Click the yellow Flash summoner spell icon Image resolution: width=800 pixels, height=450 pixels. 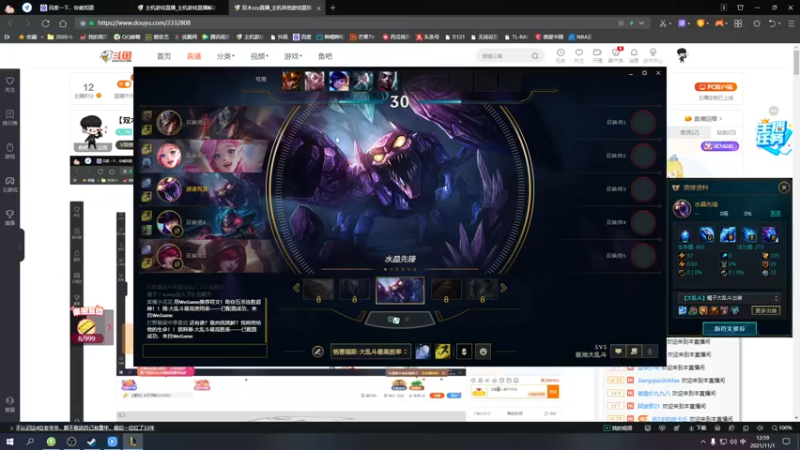coord(443,351)
